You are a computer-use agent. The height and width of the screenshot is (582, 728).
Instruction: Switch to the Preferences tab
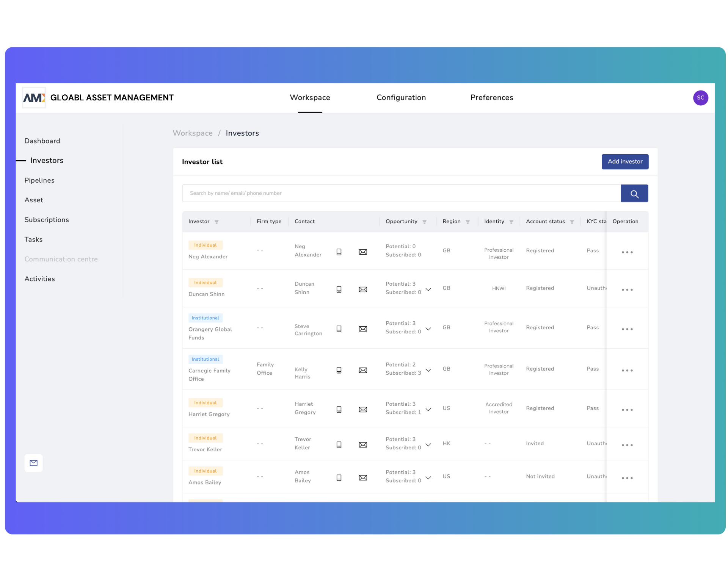click(492, 98)
